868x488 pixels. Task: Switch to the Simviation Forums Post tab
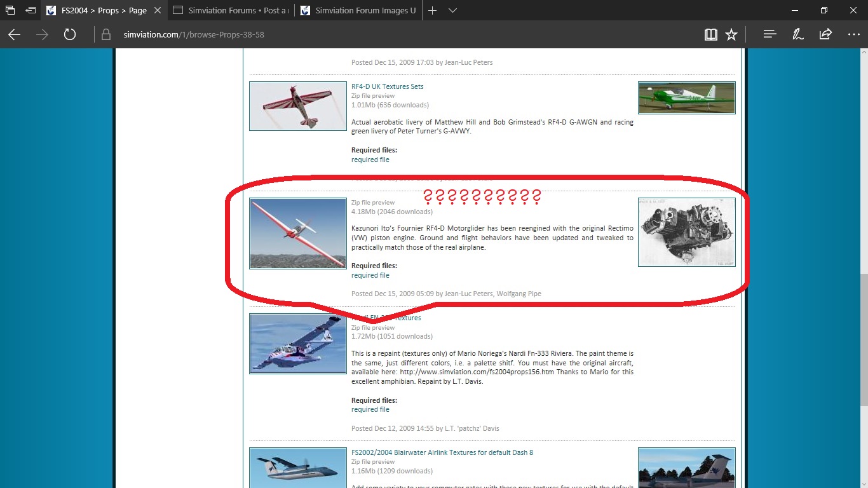231,11
